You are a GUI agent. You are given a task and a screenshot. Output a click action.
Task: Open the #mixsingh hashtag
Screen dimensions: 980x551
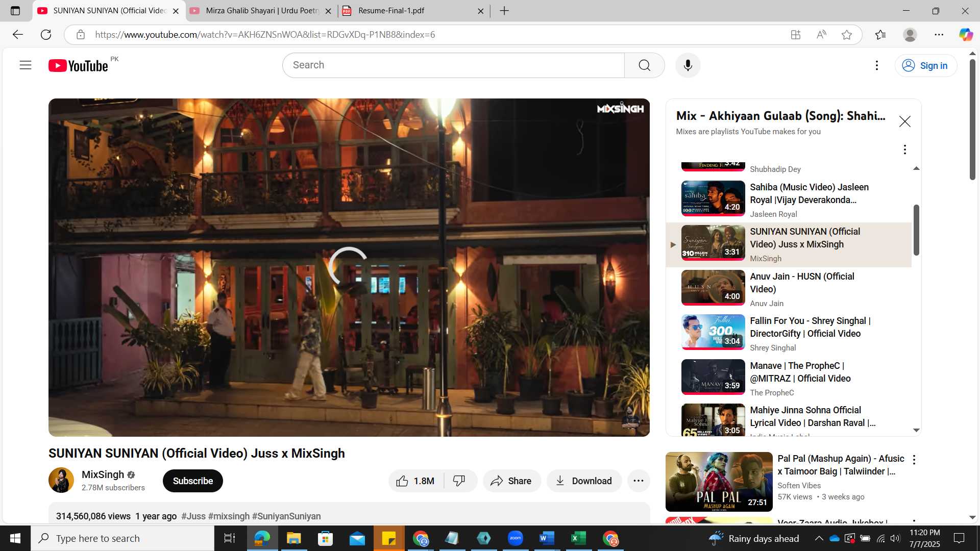[229, 516]
